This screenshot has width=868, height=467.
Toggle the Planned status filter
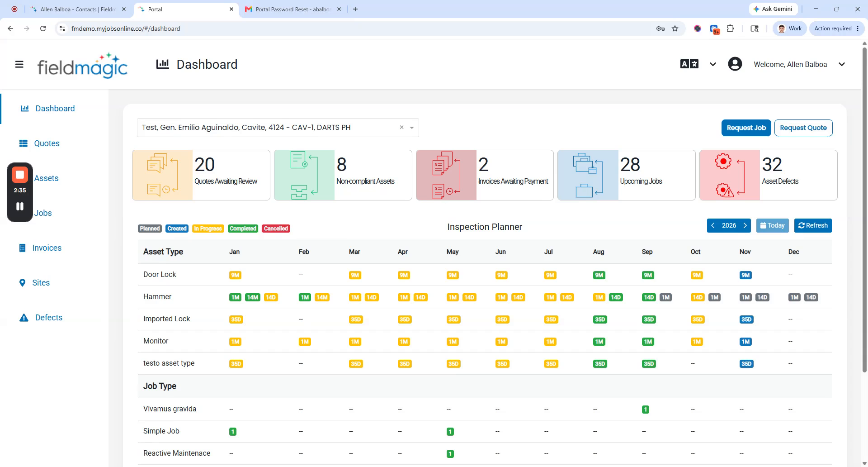pos(150,229)
